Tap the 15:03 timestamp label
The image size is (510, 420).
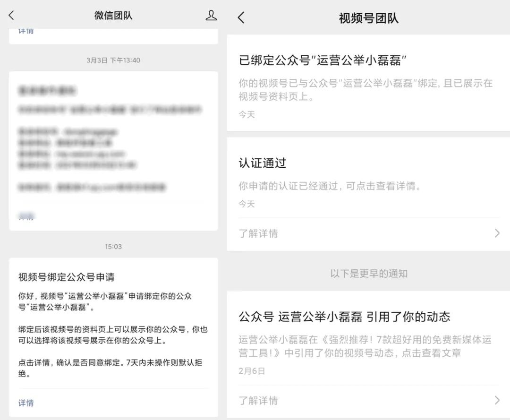point(113,246)
